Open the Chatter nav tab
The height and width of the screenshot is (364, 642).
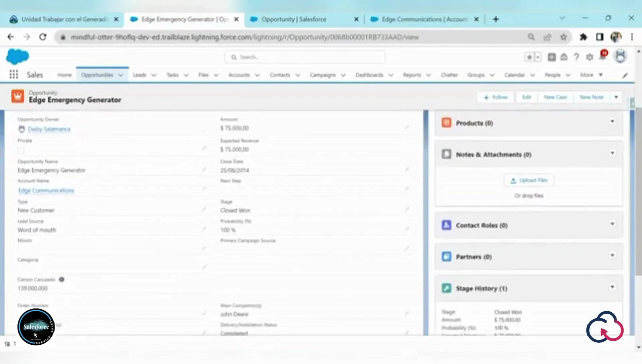[x=449, y=75]
